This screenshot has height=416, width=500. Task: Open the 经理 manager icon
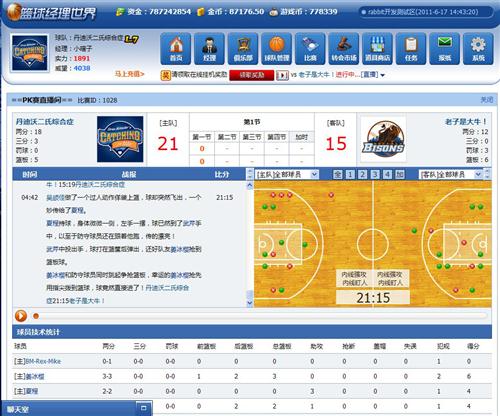click(209, 49)
